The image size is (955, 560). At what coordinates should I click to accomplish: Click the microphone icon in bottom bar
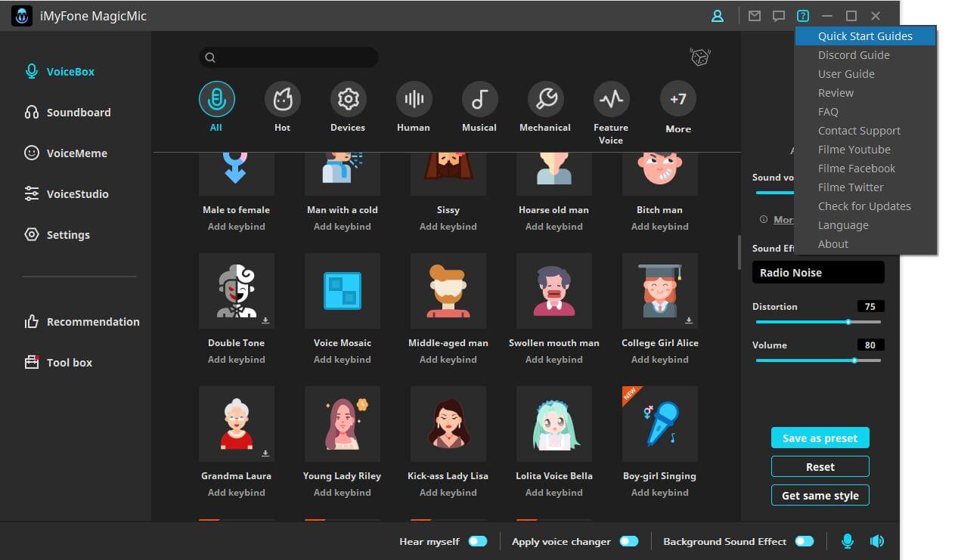[x=848, y=541]
